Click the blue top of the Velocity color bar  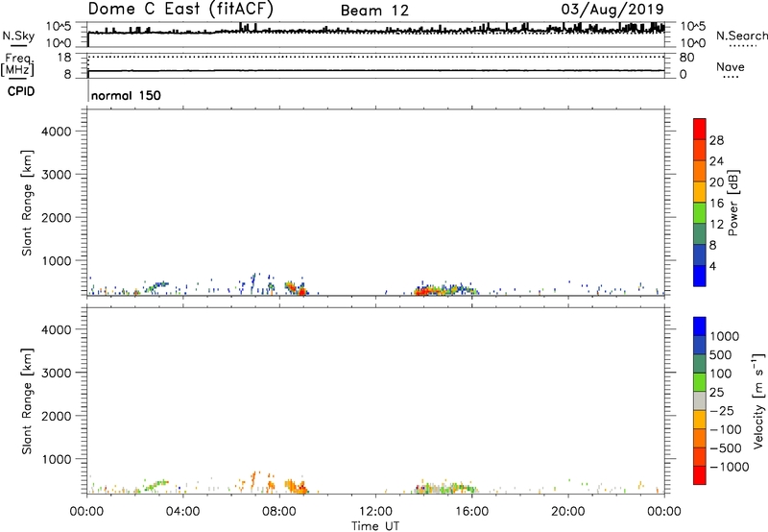point(700,326)
